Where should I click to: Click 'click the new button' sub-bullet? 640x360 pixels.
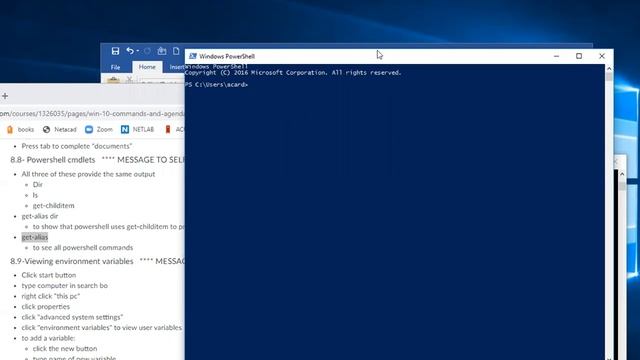[65, 349]
